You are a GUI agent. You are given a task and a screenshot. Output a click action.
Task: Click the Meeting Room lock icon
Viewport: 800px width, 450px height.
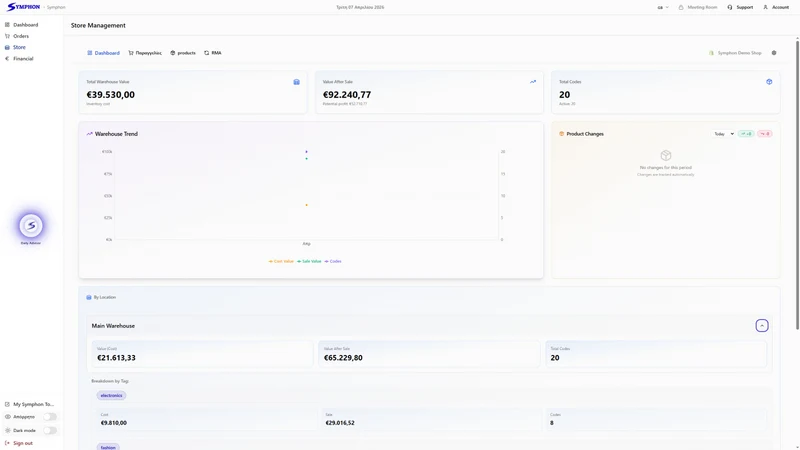point(681,7)
